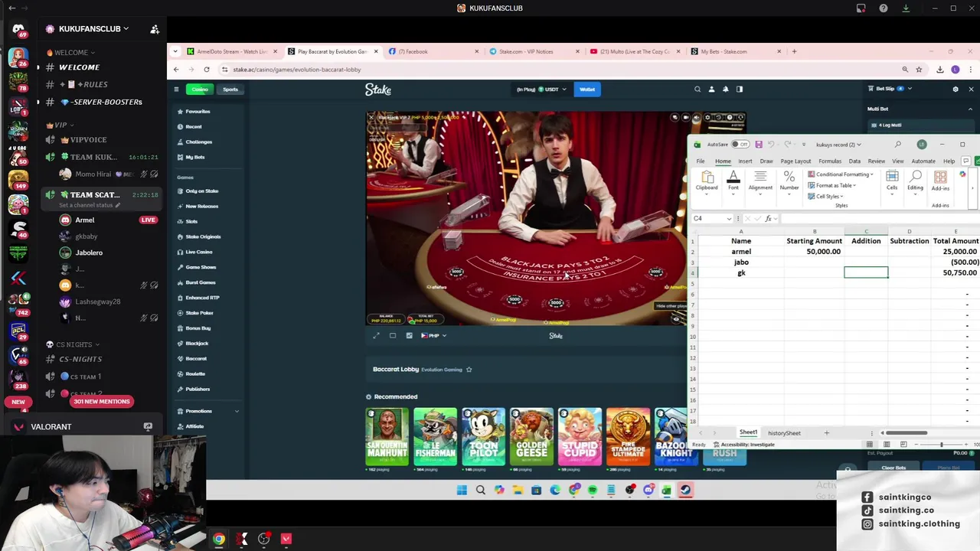
Task: Click the Excel horizontal scrollbar
Action: click(x=907, y=433)
